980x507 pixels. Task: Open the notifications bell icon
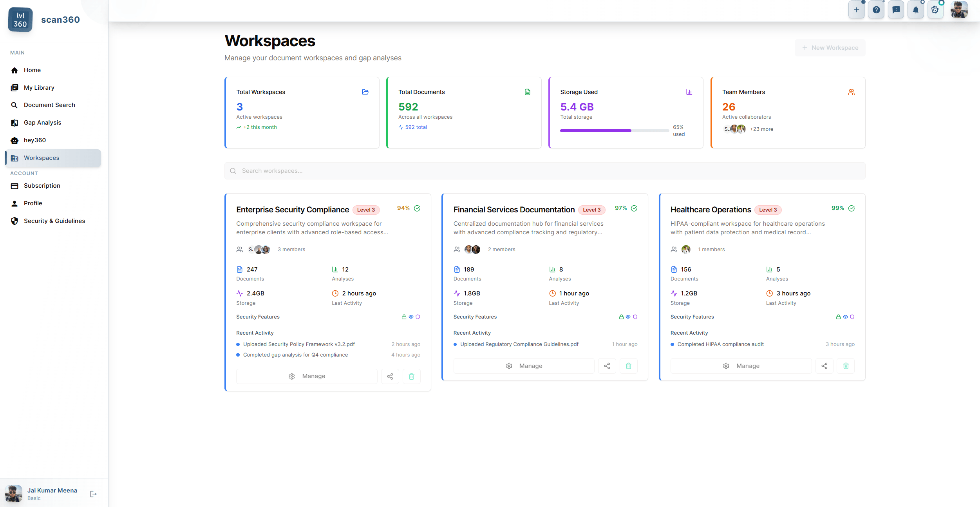tap(916, 9)
